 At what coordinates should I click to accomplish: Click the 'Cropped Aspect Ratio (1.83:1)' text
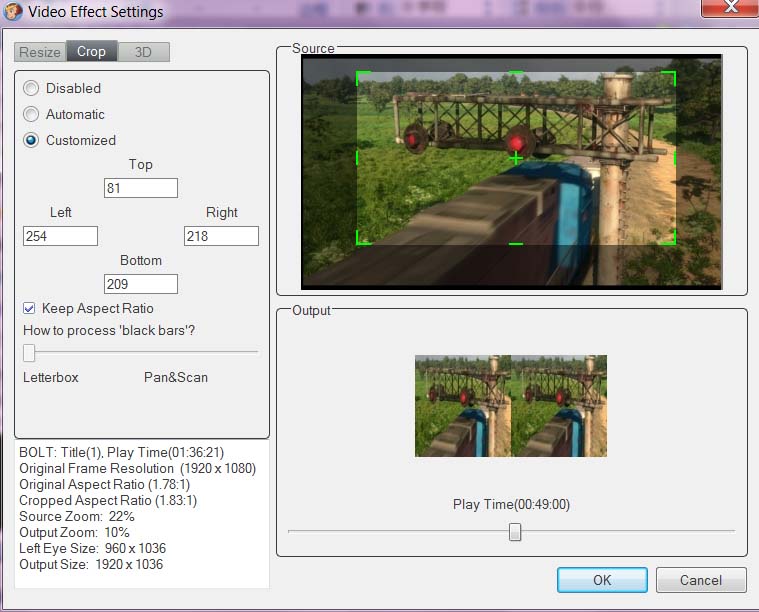[108, 500]
